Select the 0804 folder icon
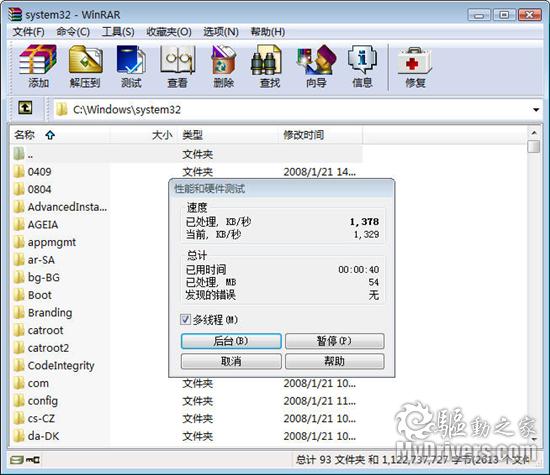 19,189
